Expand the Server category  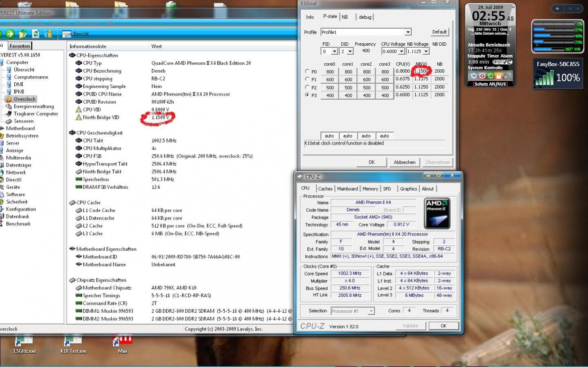click(13, 143)
